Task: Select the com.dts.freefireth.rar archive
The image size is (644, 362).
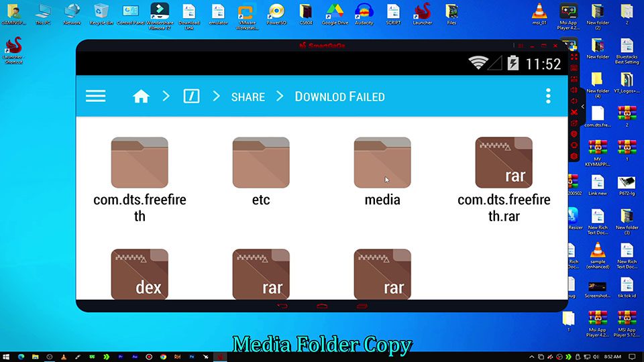Action: click(504, 162)
